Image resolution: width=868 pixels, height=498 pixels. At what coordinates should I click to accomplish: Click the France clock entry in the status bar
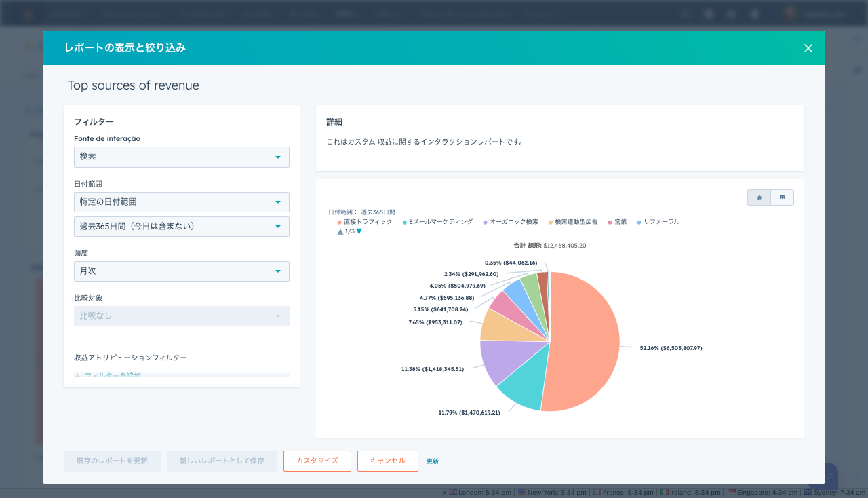625,493
